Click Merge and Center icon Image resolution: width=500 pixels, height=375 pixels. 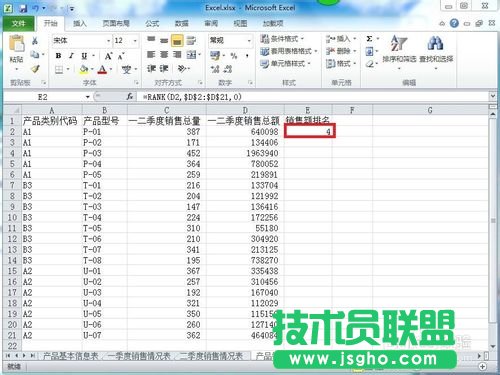[x=191, y=54]
